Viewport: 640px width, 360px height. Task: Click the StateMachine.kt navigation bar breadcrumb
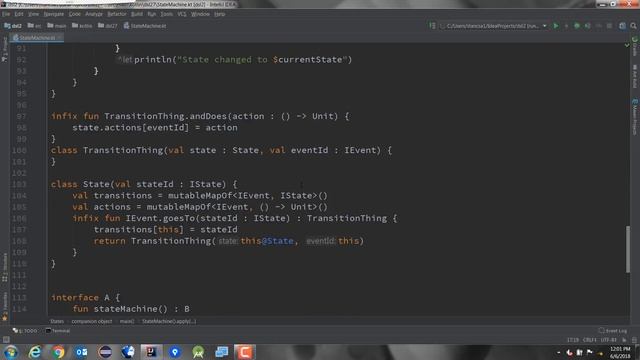145,26
